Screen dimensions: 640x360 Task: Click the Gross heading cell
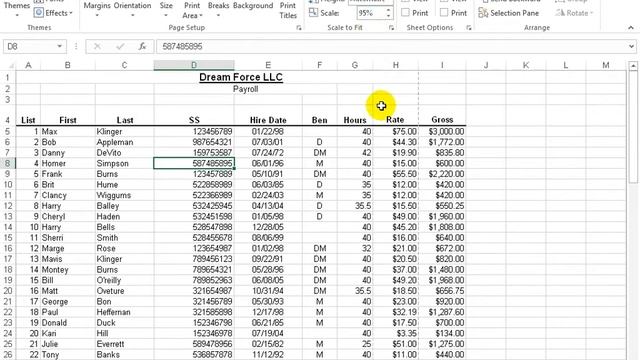click(x=442, y=120)
